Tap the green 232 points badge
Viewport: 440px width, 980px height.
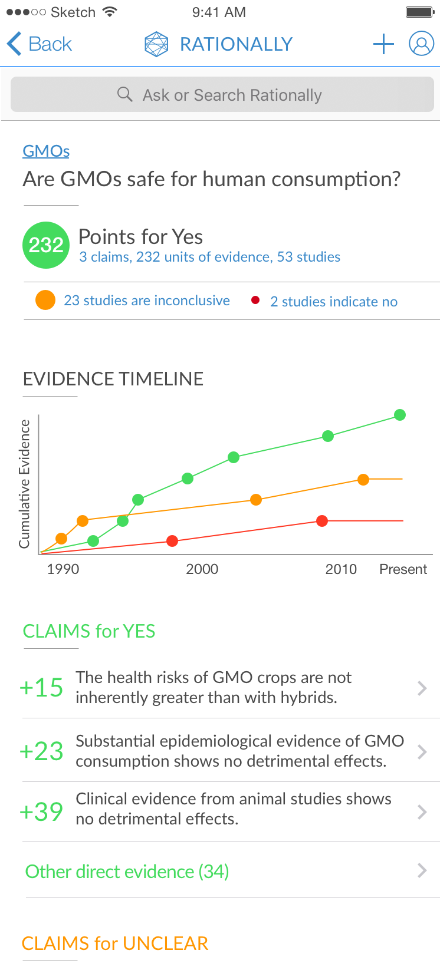pos(46,245)
